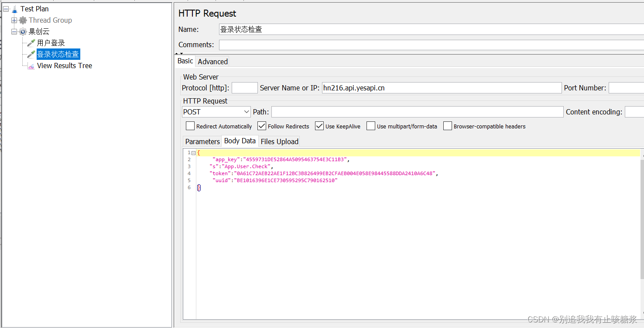Click the "app_key" line in body data
The height and width of the screenshot is (328, 644).
281,159
